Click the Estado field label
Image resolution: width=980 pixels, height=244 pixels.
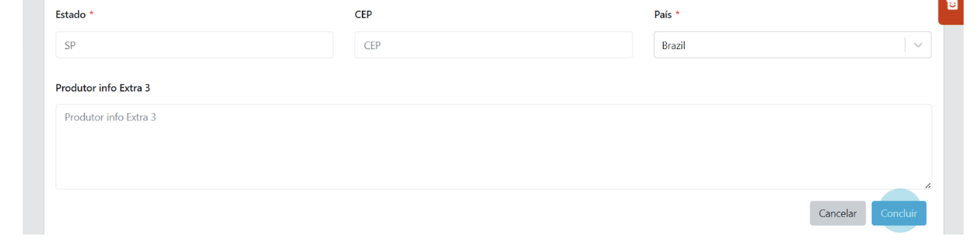click(x=70, y=14)
